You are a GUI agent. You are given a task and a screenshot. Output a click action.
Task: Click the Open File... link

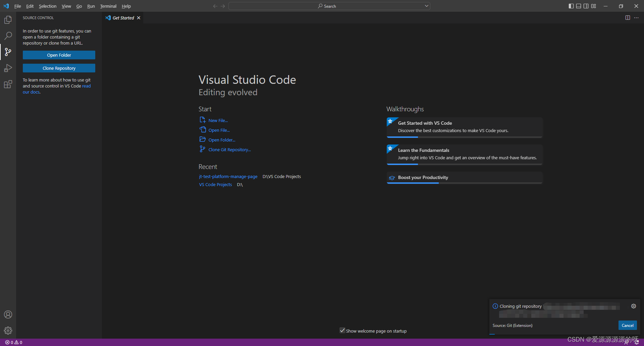(219, 130)
